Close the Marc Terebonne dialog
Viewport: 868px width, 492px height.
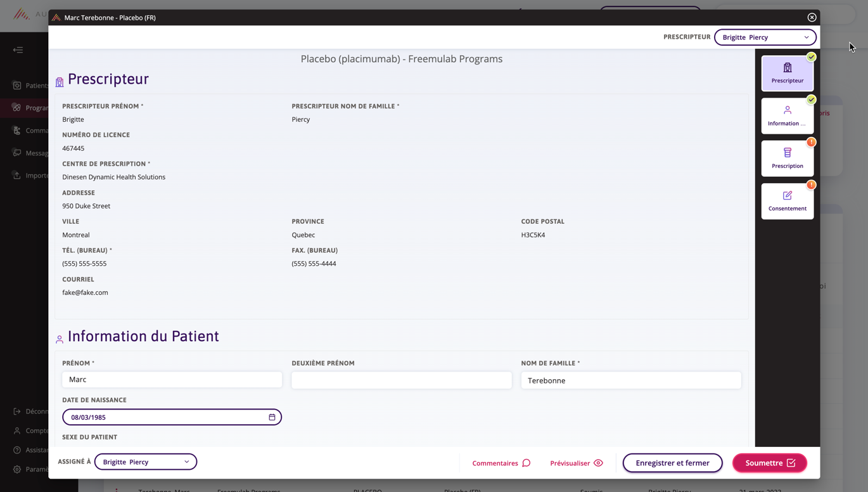pos(812,18)
